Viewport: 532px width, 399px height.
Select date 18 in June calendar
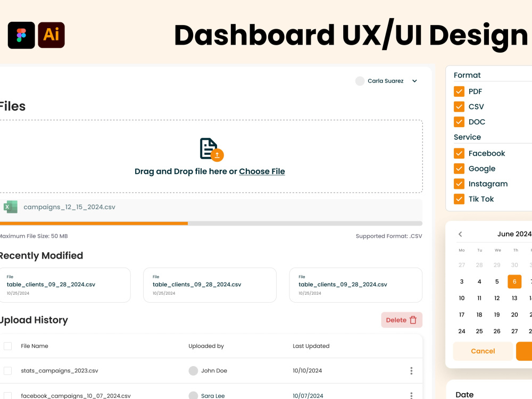(x=479, y=315)
